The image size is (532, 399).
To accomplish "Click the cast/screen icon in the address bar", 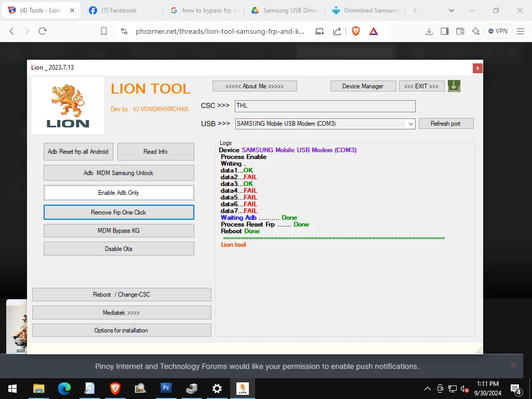I will (320, 31).
